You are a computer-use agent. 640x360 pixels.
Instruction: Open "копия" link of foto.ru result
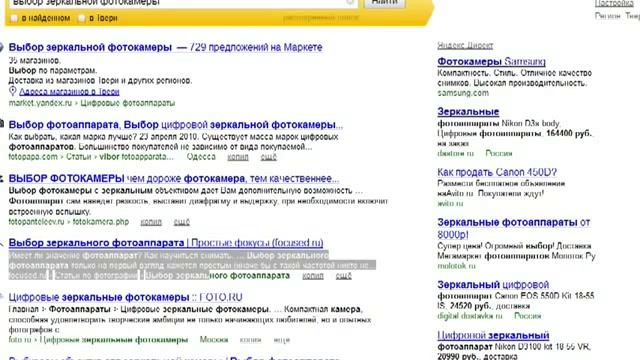pyautogui.click(x=250, y=340)
